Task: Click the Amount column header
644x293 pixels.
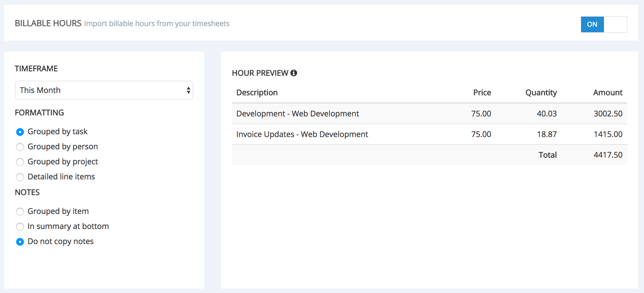Action: tap(607, 93)
